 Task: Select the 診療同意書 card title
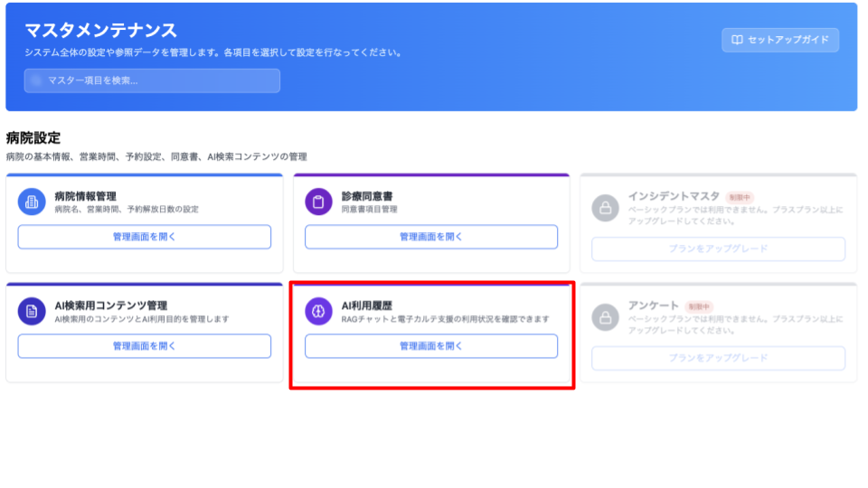pyautogui.click(x=367, y=196)
